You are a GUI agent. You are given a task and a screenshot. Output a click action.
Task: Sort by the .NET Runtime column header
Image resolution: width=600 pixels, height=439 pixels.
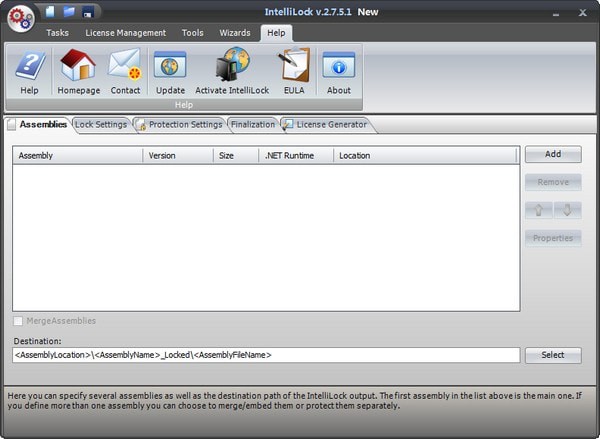click(296, 156)
